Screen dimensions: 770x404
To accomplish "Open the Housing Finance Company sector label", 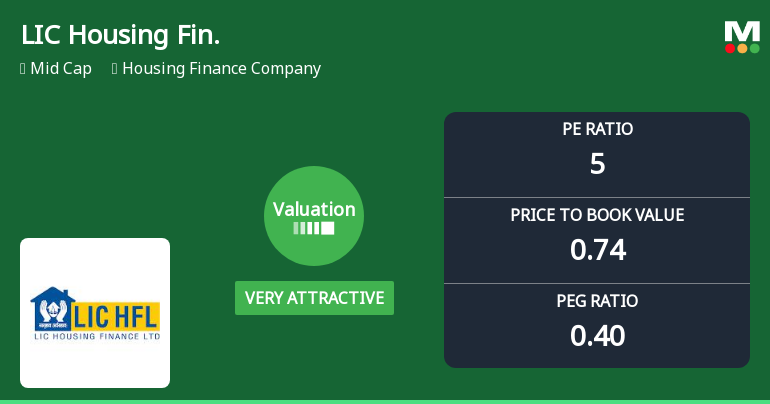I will coord(221,69).
